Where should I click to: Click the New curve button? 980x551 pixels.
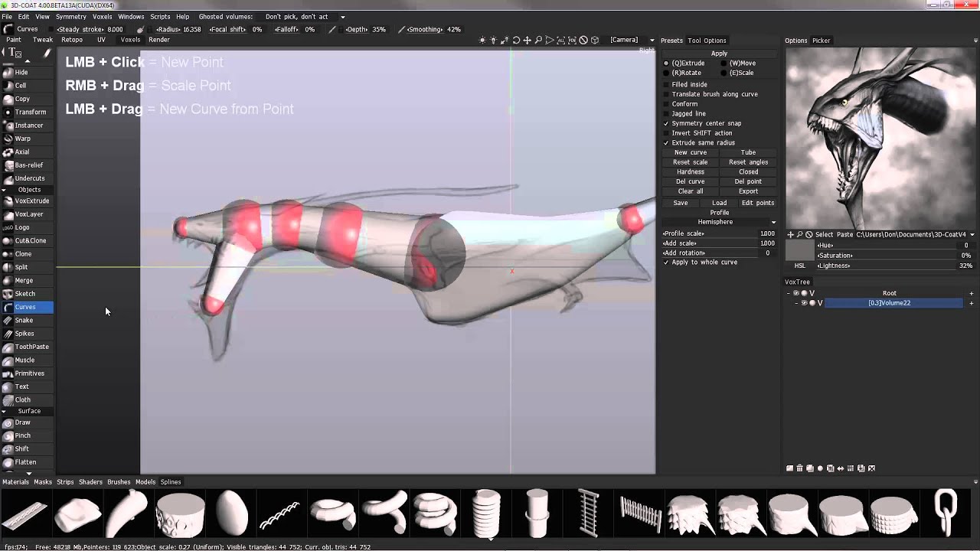point(691,152)
